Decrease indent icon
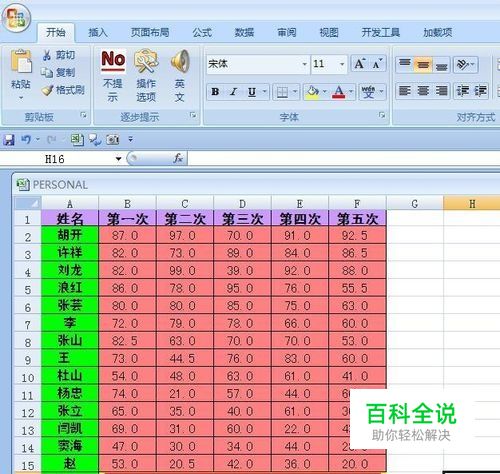 click(463, 91)
